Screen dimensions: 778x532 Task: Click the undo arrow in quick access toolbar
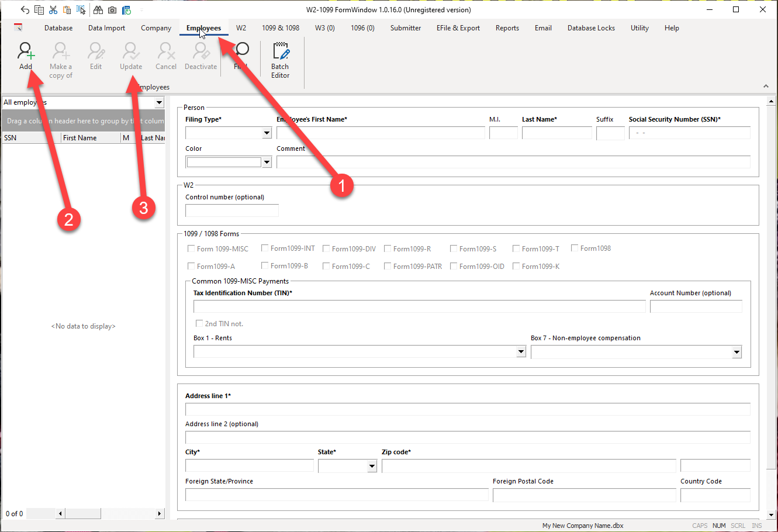(x=25, y=10)
